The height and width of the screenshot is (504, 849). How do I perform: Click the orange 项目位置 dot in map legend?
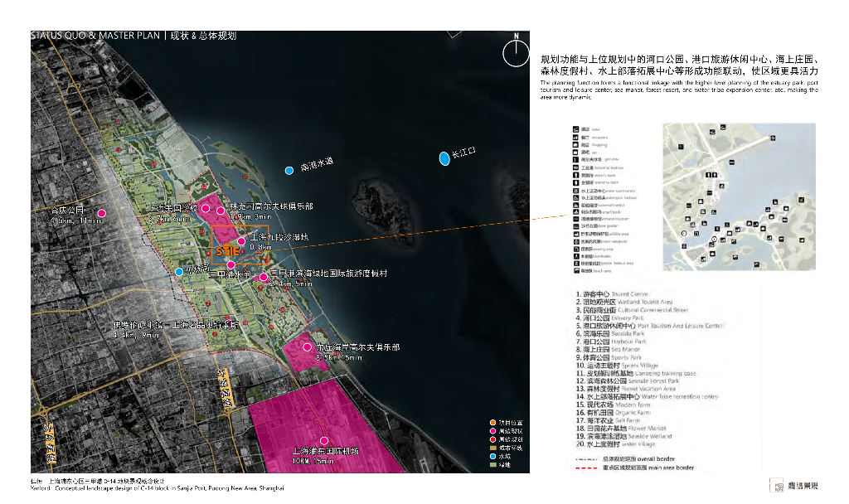pos(492,423)
